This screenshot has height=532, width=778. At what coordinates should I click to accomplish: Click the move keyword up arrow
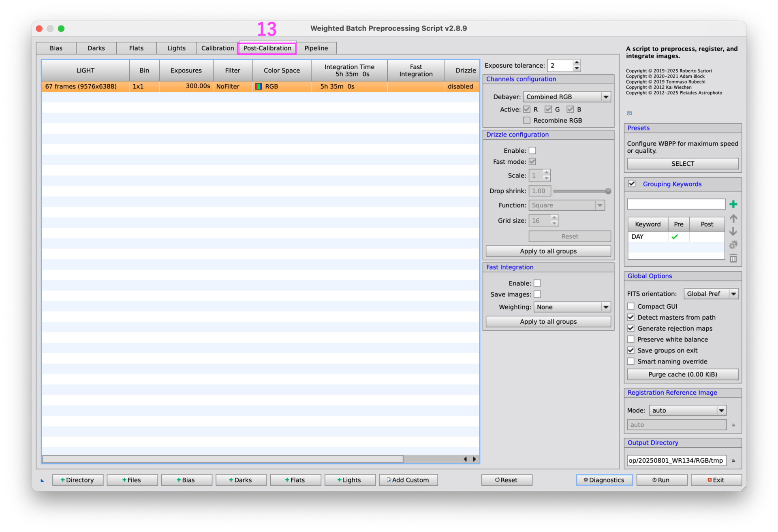pyautogui.click(x=733, y=219)
